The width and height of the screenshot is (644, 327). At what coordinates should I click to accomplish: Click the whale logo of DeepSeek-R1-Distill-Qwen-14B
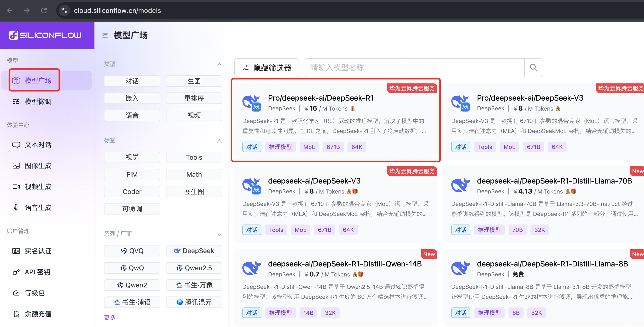tap(251, 268)
